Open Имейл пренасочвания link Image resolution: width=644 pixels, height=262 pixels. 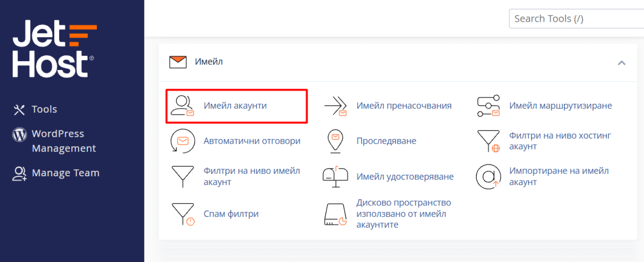tap(404, 106)
